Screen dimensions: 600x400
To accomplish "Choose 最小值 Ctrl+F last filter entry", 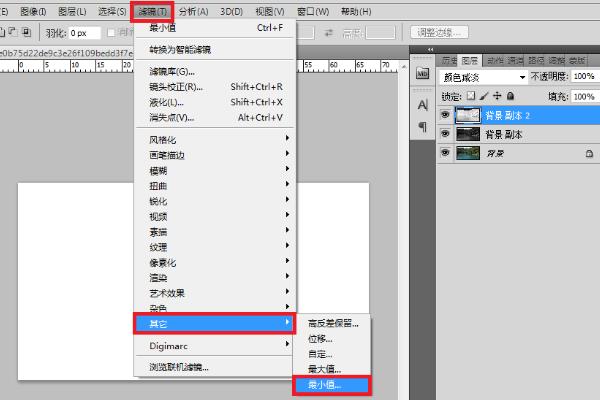I will 215,28.
